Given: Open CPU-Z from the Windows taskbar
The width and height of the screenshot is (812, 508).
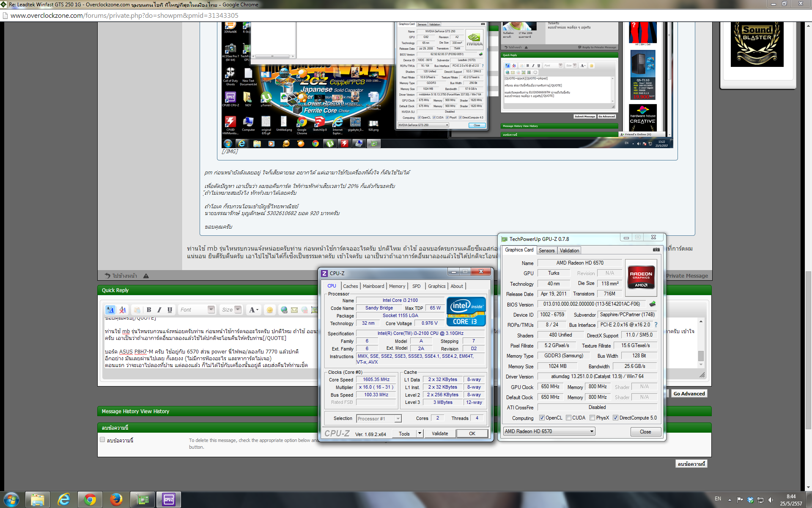Looking at the screenshot, I should (x=168, y=500).
